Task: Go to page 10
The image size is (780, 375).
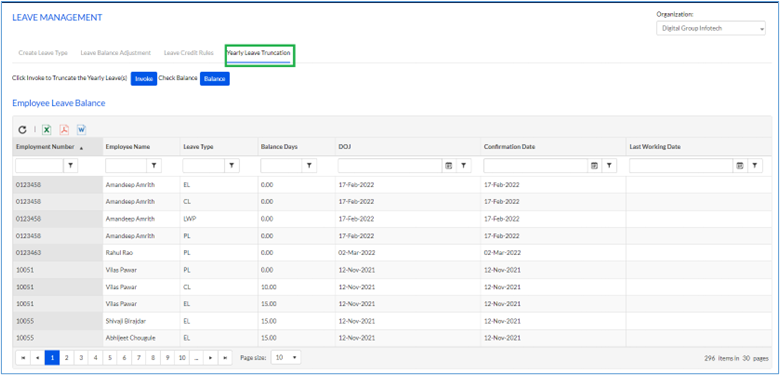Action: pos(182,358)
